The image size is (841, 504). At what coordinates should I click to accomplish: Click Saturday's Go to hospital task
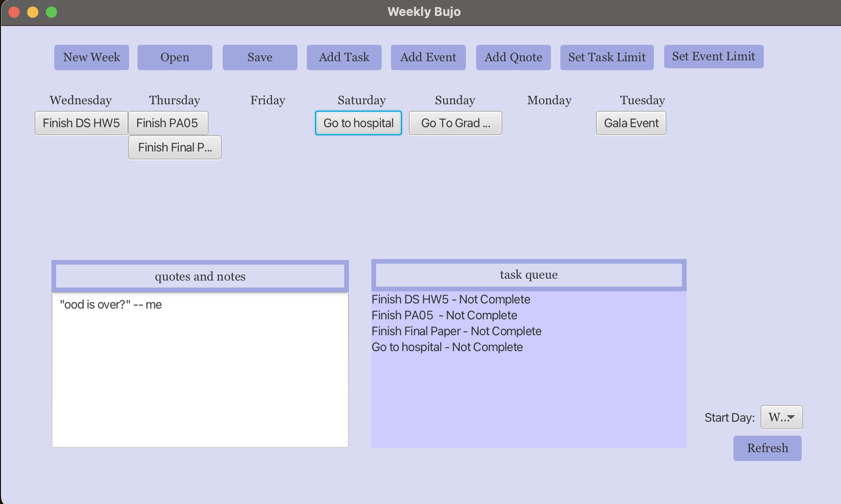point(358,123)
